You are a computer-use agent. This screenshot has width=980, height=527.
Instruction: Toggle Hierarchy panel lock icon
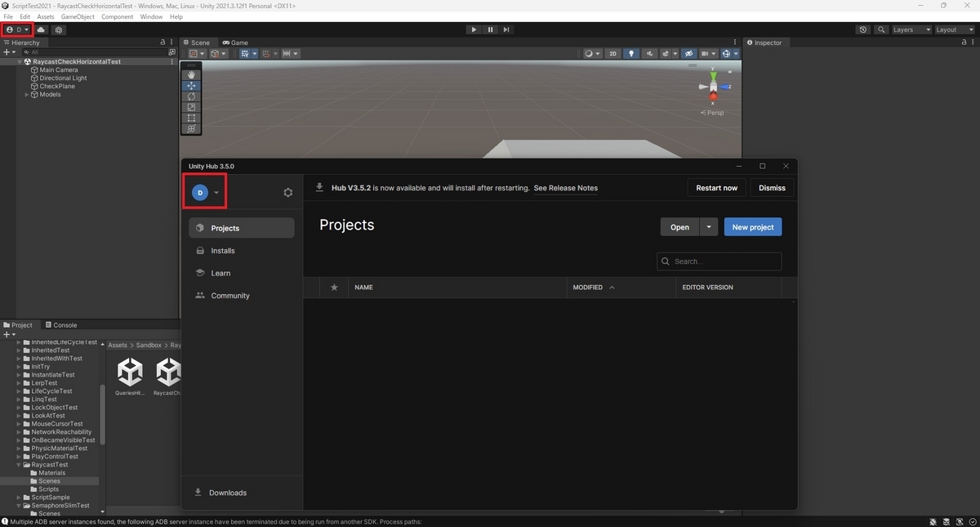point(163,42)
